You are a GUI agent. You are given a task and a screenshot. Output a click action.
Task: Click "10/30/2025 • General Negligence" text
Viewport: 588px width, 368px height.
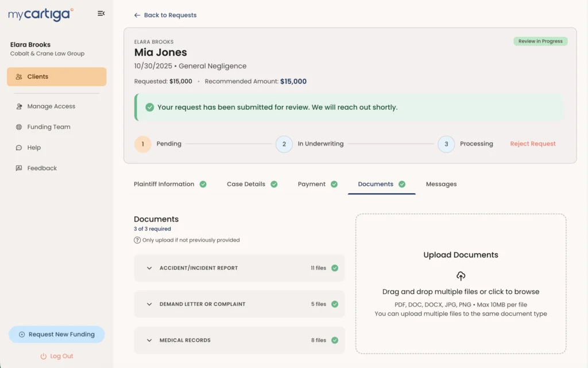click(x=190, y=66)
